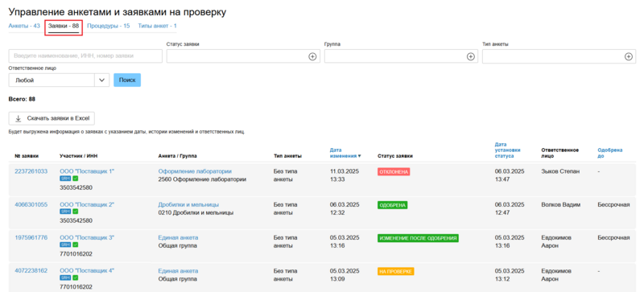Open participant ООО "Поставщик 4" link
The image size is (644, 292).
pyautogui.click(x=87, y=270)
